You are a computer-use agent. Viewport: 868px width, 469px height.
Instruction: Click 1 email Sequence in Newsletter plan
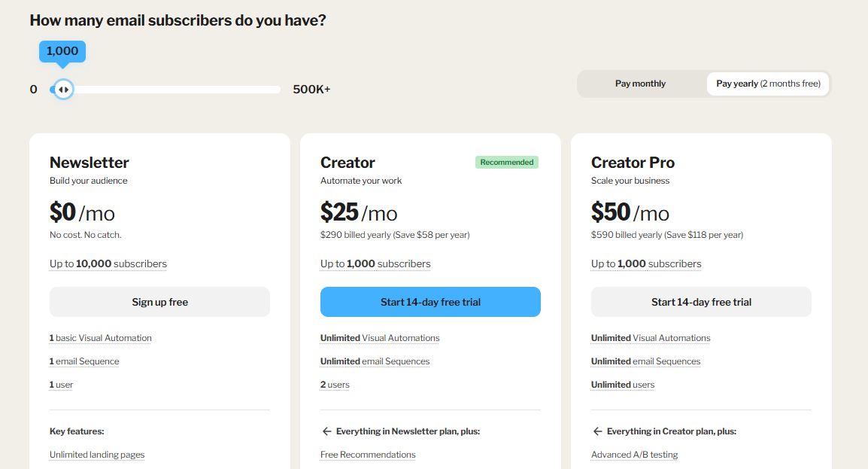tap(84, 361)
